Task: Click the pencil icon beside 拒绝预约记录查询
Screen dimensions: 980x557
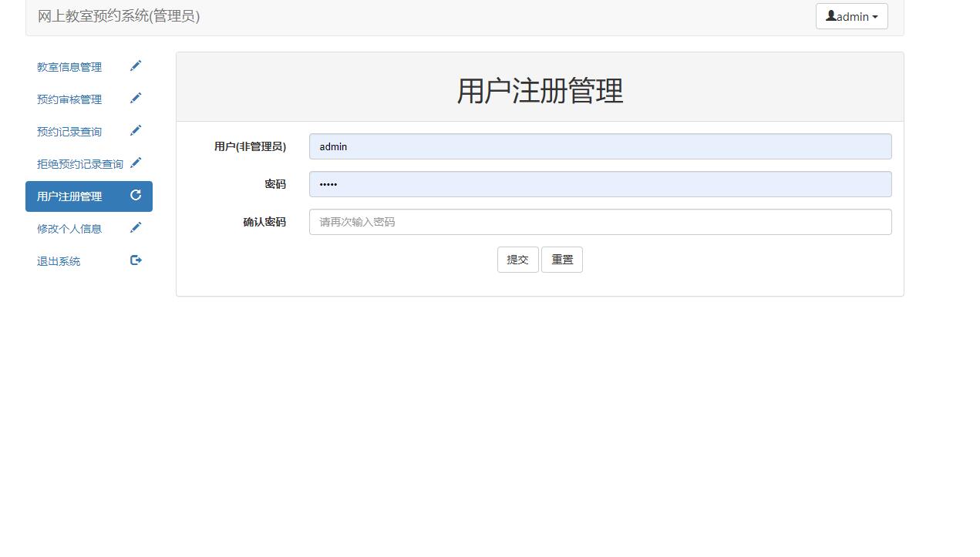Action: tap(136, 163)
